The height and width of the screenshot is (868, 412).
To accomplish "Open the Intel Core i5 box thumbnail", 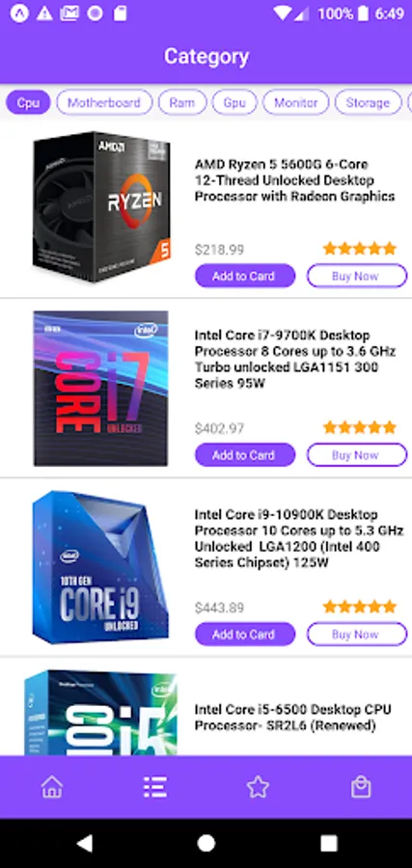I will point(100,713).
